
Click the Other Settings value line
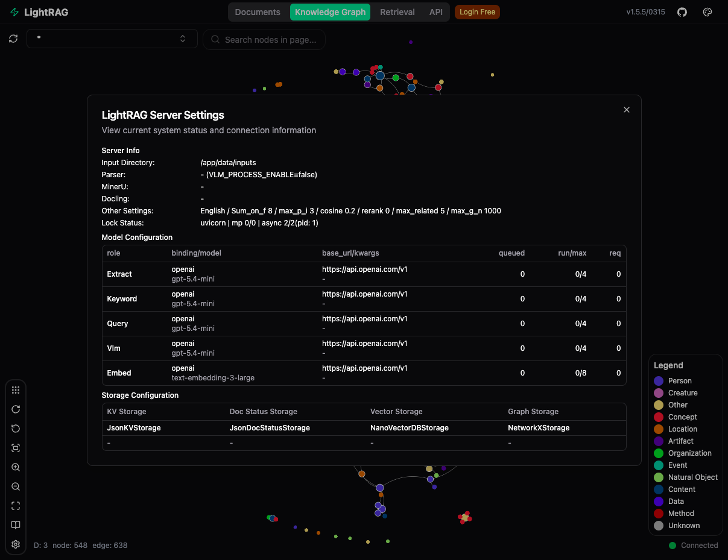pyautogui.click(x=350, y=211)
